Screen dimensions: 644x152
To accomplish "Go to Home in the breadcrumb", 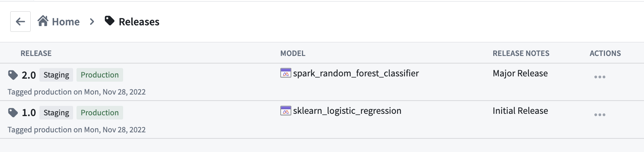I will coord(66,22).
